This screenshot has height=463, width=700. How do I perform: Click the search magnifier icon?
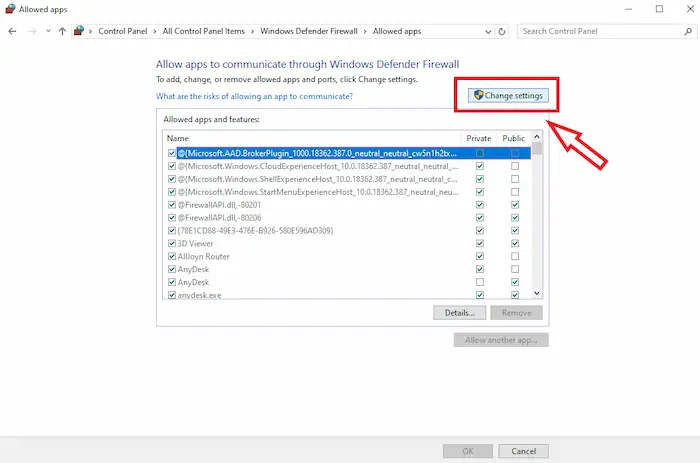point(688,31)
